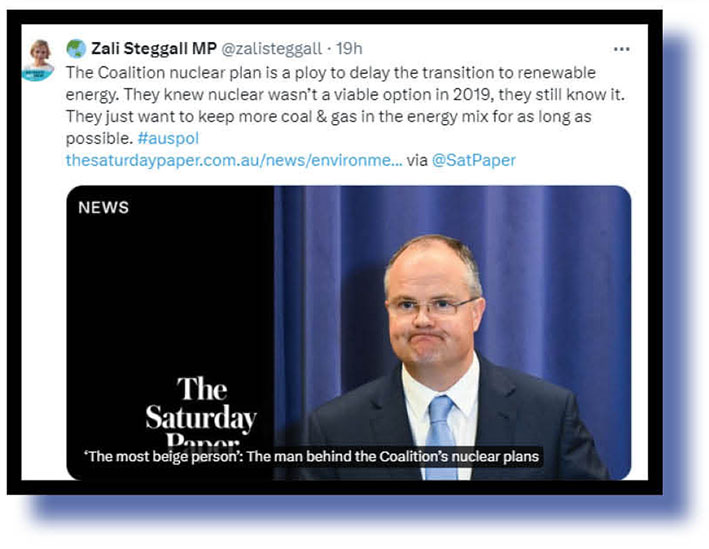Open Zali Steggall's profile avatar
Viewport: 709px width, 549px height.
[38, 60]
